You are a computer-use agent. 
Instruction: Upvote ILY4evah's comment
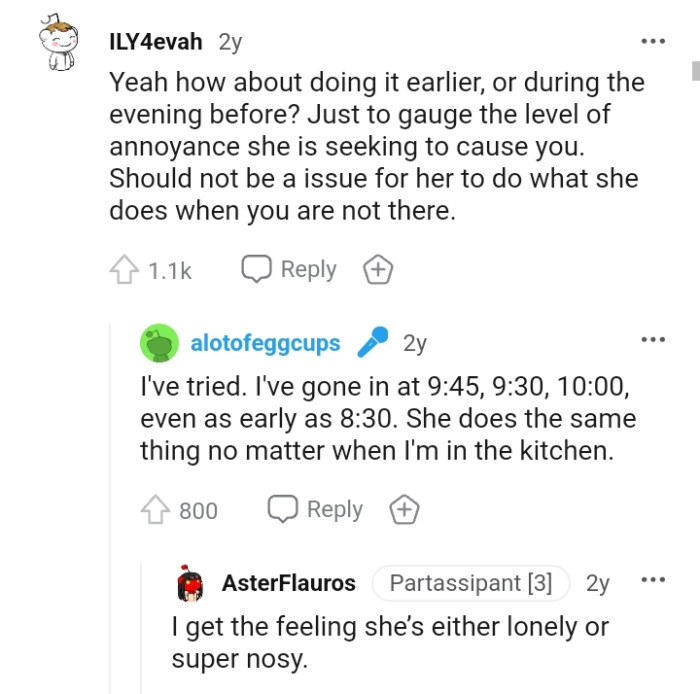click(122, 270)
